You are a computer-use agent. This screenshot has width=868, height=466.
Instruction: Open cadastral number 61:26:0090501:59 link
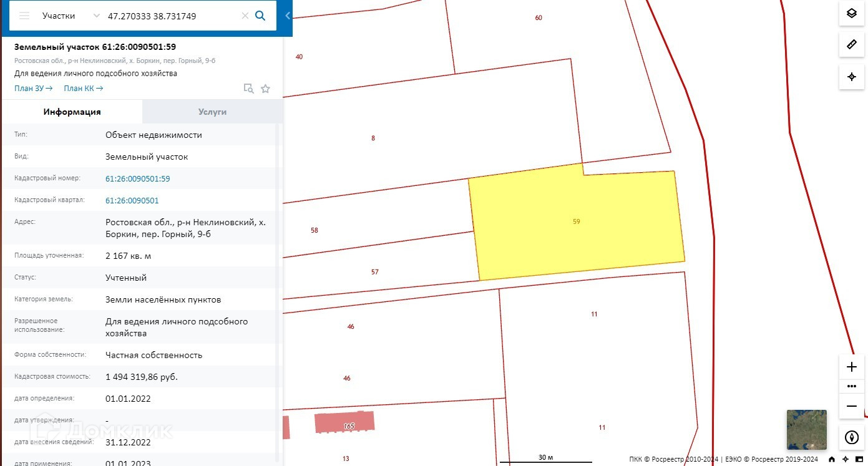point(138,179)
